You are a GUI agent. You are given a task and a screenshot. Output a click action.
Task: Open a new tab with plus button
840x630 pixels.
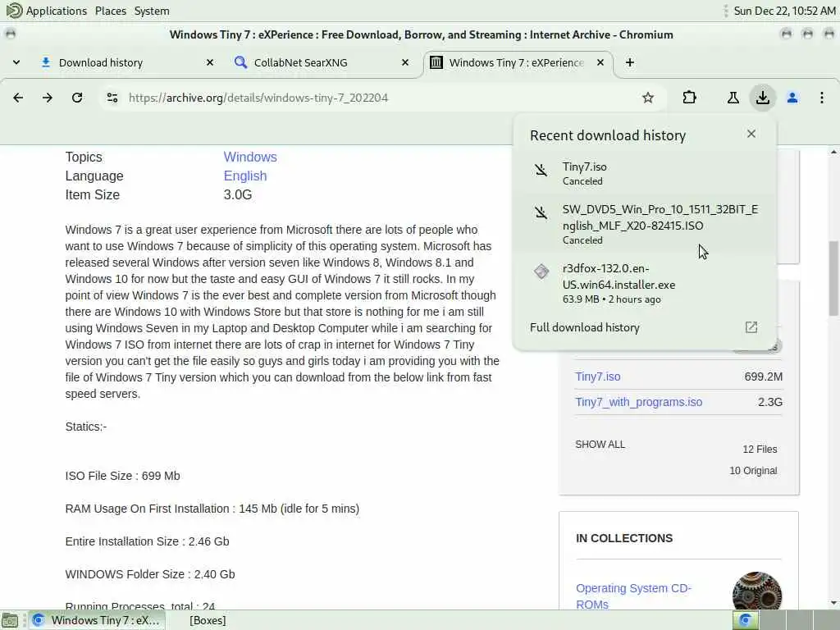[630, 62]
